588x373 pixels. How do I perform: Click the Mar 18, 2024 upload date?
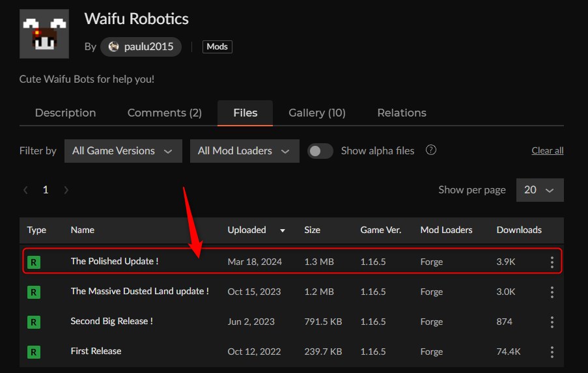[x=255, y=262]
